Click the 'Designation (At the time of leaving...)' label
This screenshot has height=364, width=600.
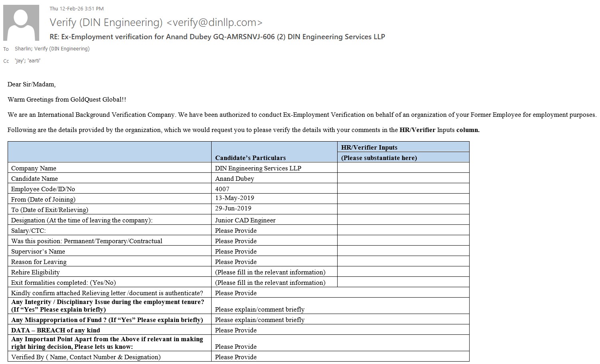click(x=82, y=220)
